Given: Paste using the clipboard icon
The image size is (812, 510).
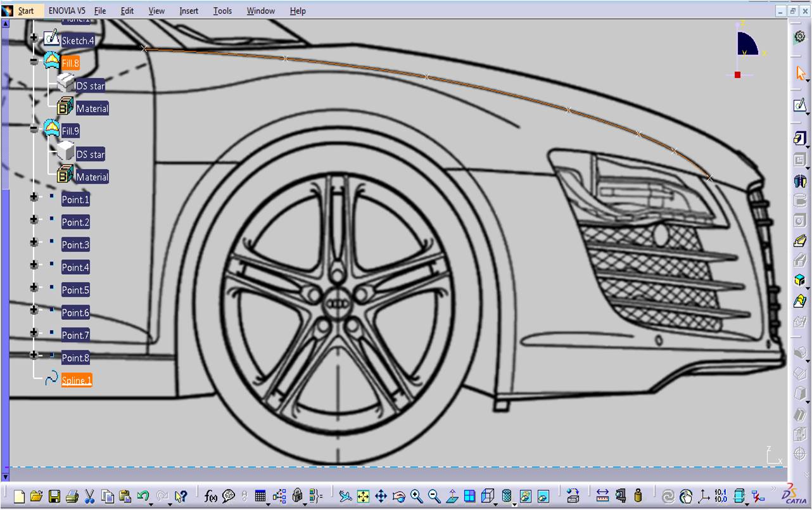Looking at the screenshot, I should [x=125, y=496].
